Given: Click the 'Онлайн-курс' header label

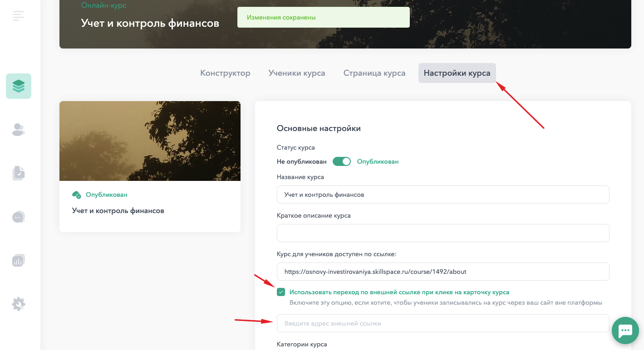Looking at the screenshot, I should [x=103, y=5].
